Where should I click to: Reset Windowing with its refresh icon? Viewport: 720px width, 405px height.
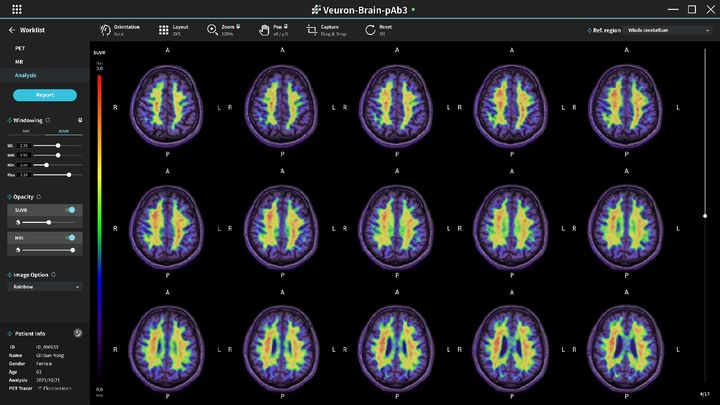click(48, 120)
